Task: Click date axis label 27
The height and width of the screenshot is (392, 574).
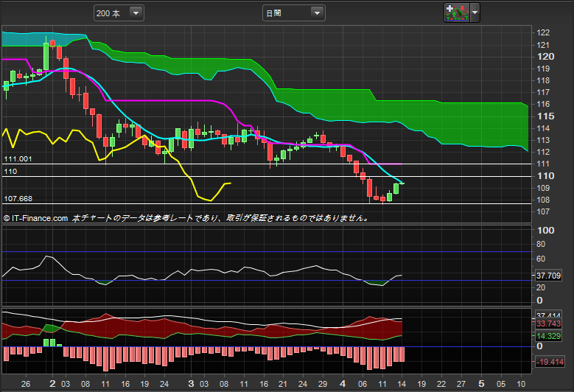Action: click(461, 384)
